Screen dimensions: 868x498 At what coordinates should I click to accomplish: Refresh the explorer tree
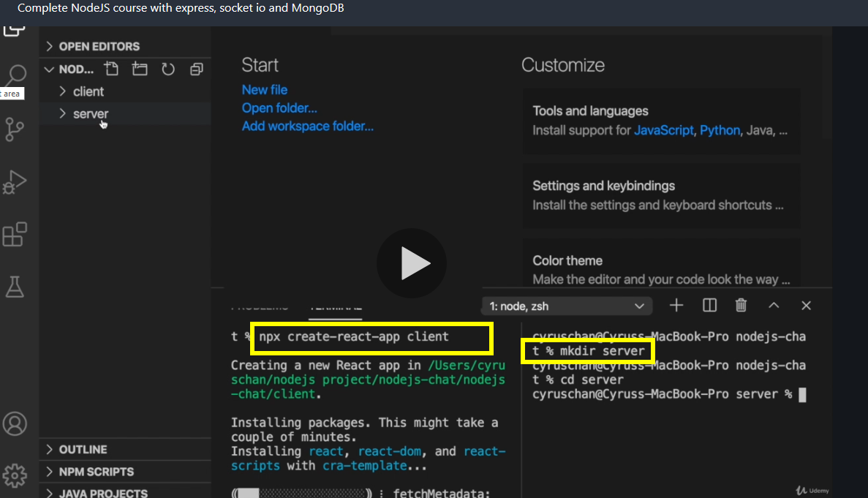[167, 69]
